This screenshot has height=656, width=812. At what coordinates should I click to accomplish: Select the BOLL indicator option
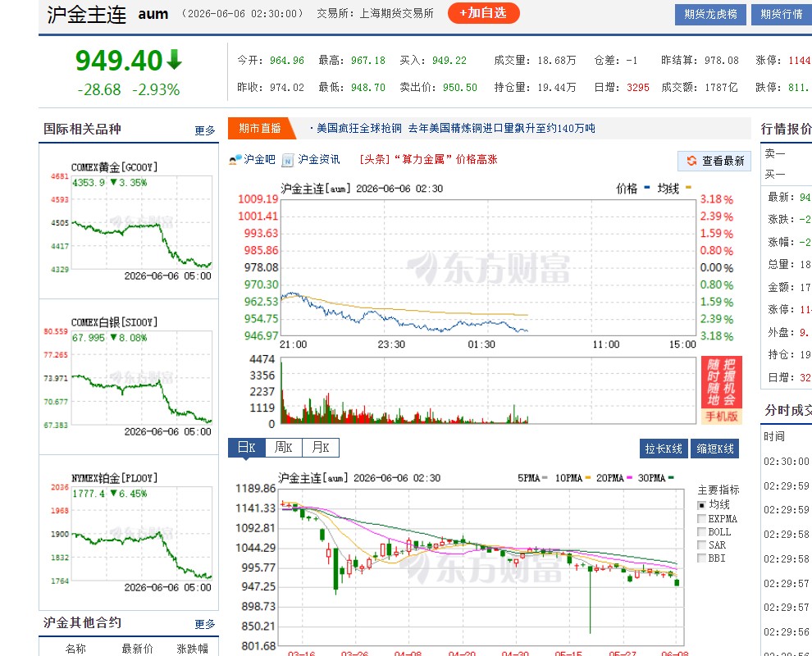pyautogui.click(x=702, y=531)
